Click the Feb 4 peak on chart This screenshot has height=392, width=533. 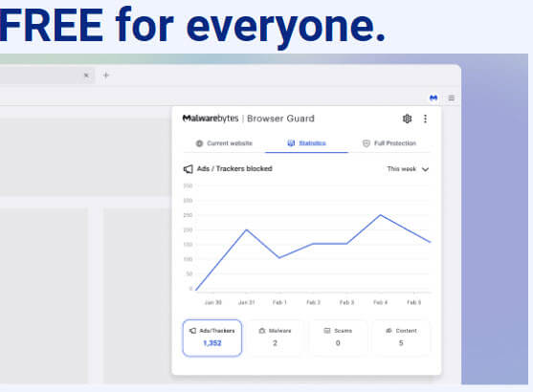pyautogui.click(x=381, y=215)
